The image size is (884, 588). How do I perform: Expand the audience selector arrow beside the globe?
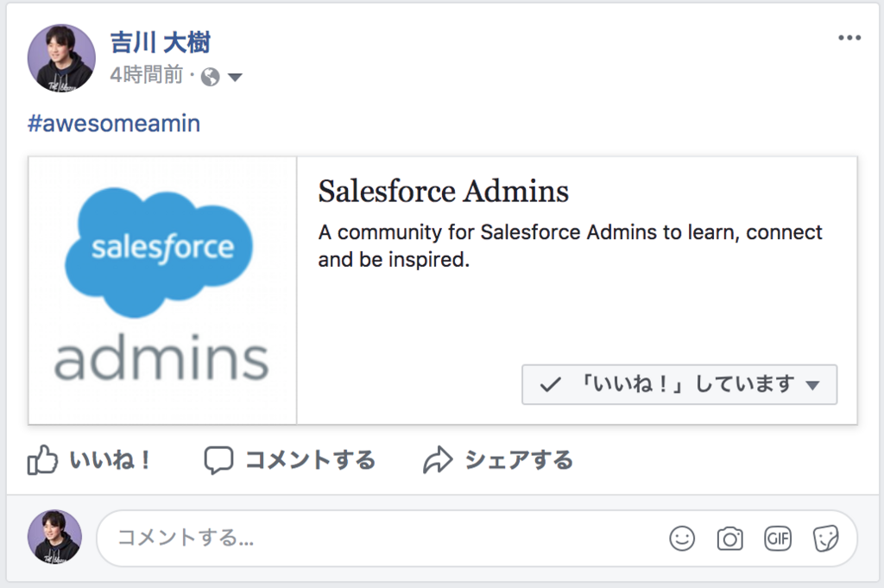235,77
